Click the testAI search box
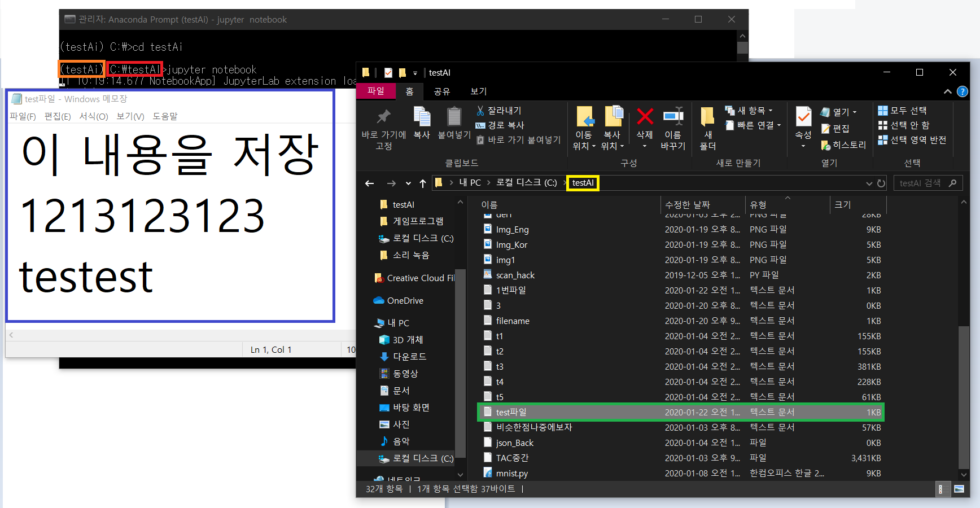This screenshot has width=980, height=508. click(928, 183)
